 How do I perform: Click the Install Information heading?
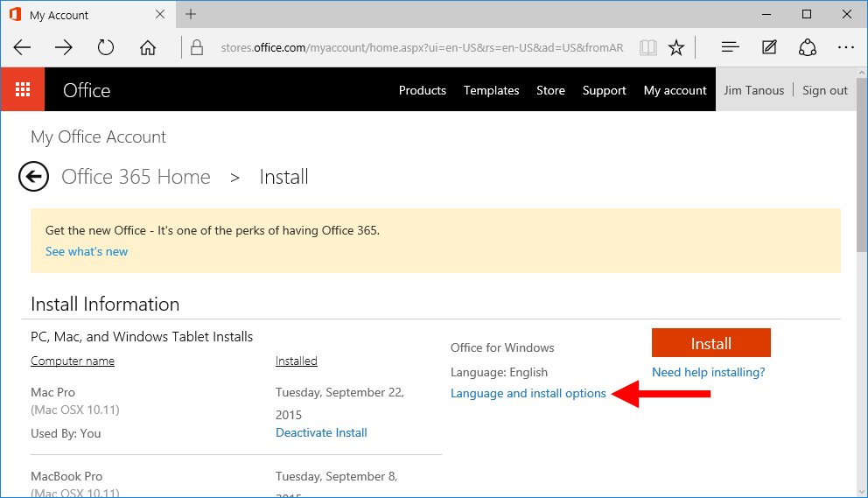(x=105, y=304)
